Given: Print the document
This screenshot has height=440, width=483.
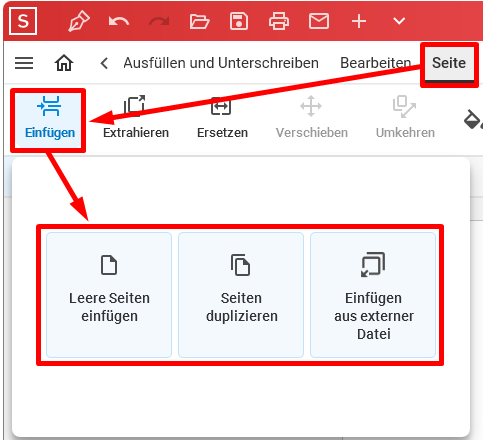Looking at the screenshot, I should click(x=279, y=21).
